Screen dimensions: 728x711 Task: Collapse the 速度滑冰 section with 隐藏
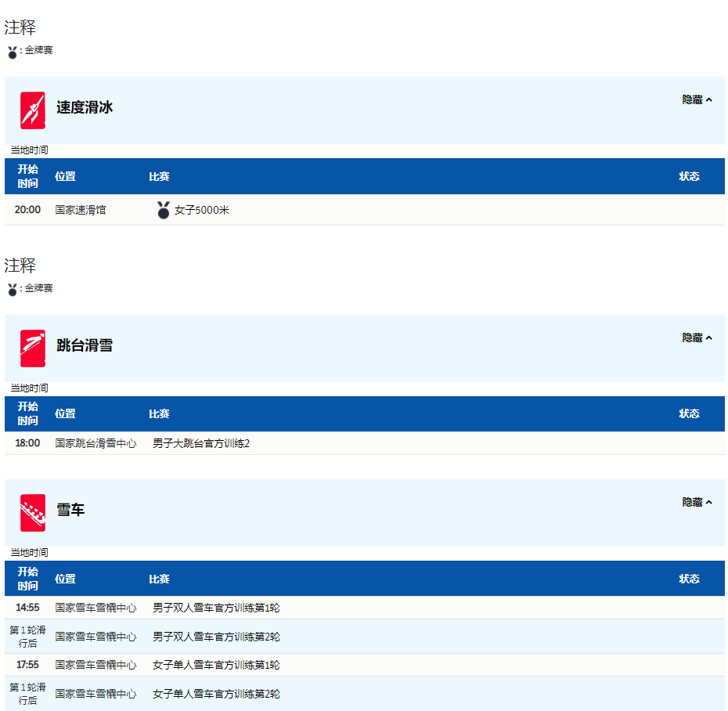point(697,99)
